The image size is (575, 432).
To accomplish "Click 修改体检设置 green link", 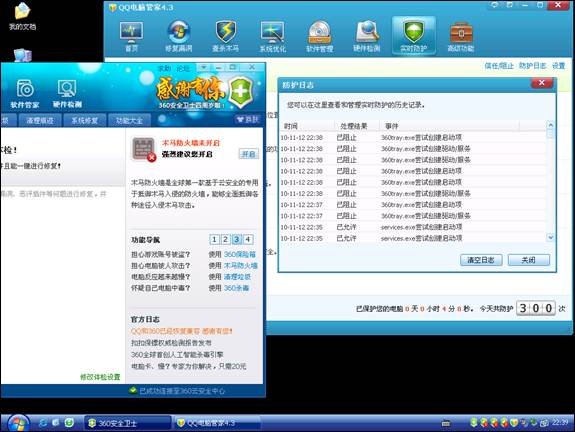I will 100,377.
